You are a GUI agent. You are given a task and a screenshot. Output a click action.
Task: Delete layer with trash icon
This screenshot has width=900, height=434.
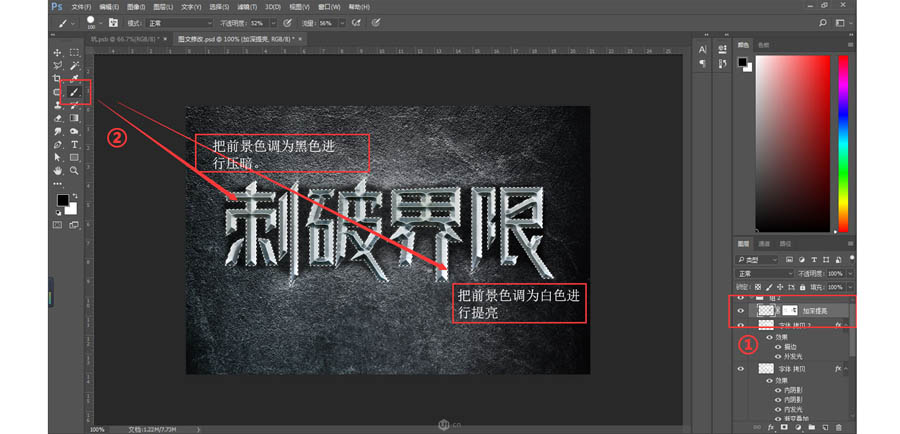(x=839, y=428)
